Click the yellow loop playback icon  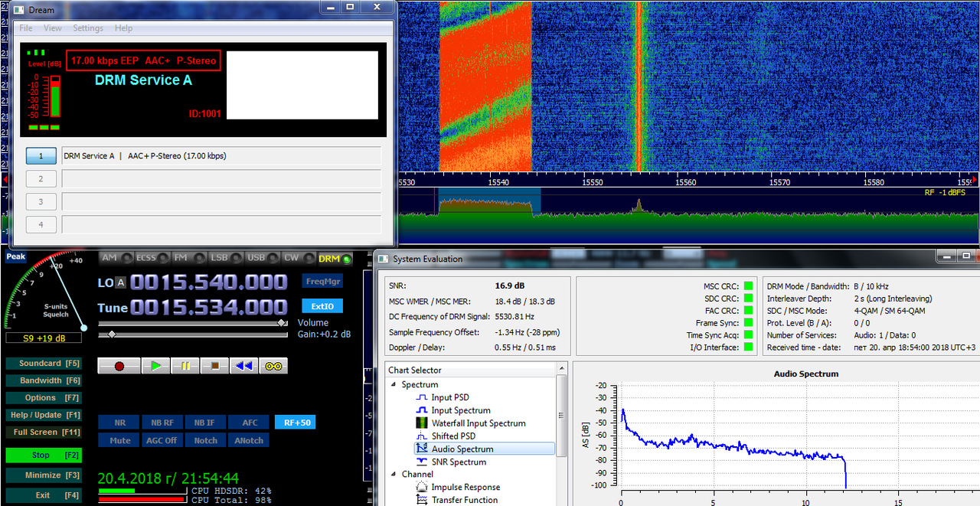click(x=273, y=366)
